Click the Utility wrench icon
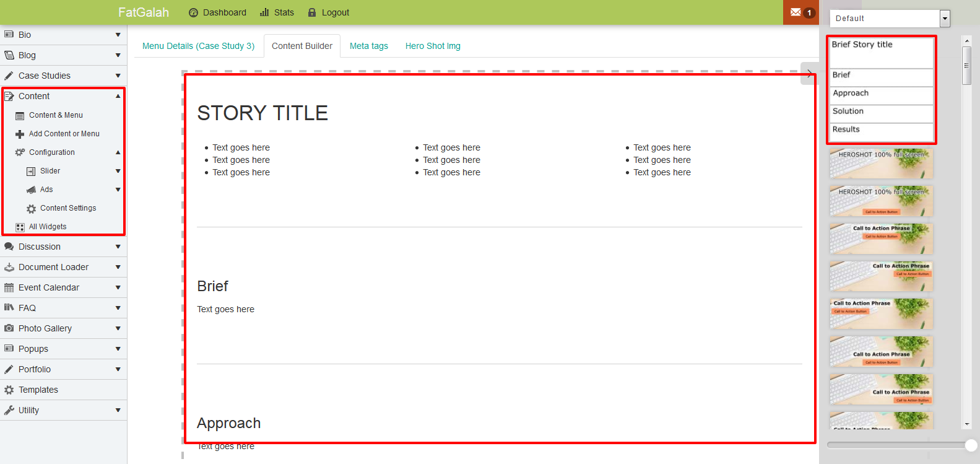The width and height of the screenshot is (980, 464). coord(9,410)
